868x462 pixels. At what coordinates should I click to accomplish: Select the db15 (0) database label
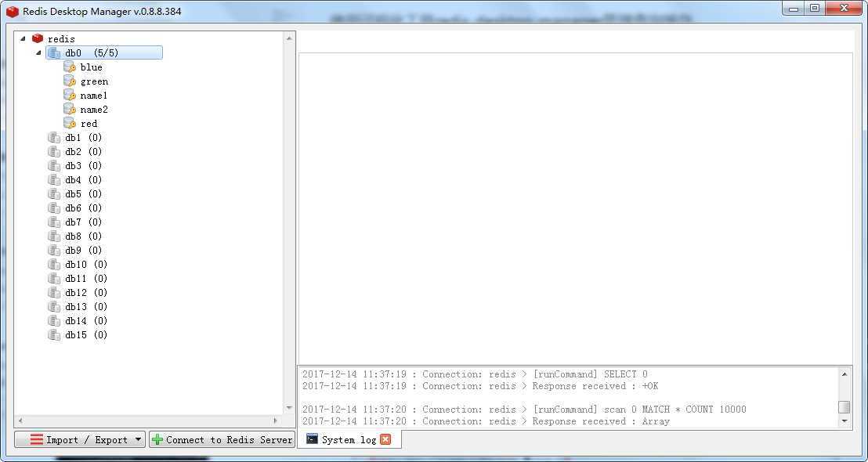click(x=86, y=334)
